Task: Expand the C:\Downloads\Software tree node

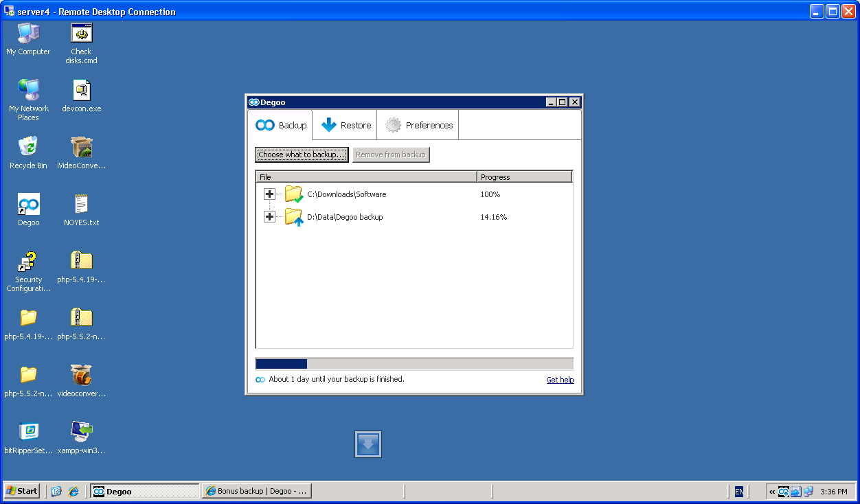Action: pyautogui.click(x=269, y=194)
